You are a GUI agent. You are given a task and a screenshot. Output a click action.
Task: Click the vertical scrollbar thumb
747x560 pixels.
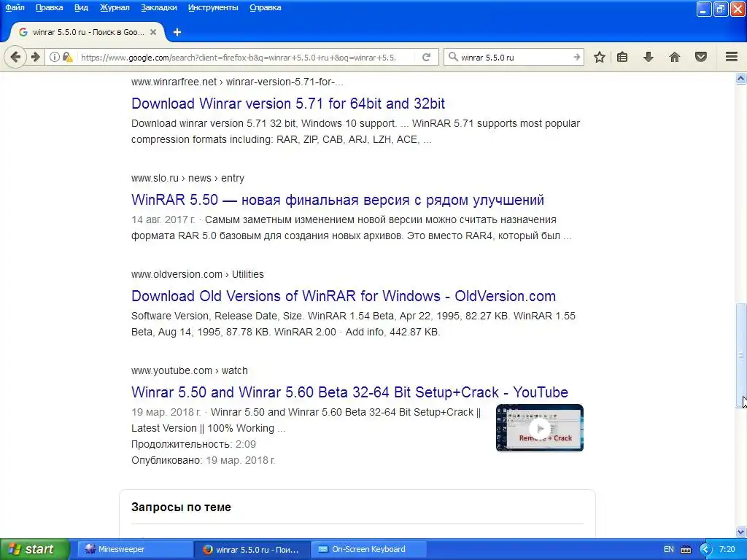[x=741, y=355]
